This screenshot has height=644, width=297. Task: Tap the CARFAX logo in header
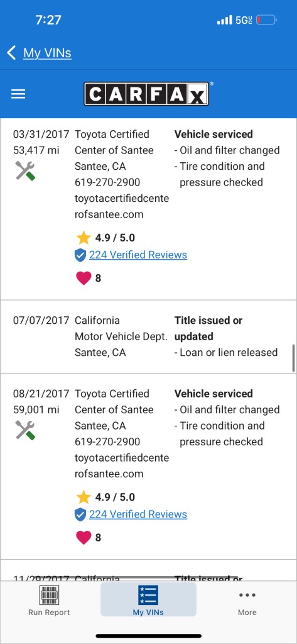pos(146,94)
